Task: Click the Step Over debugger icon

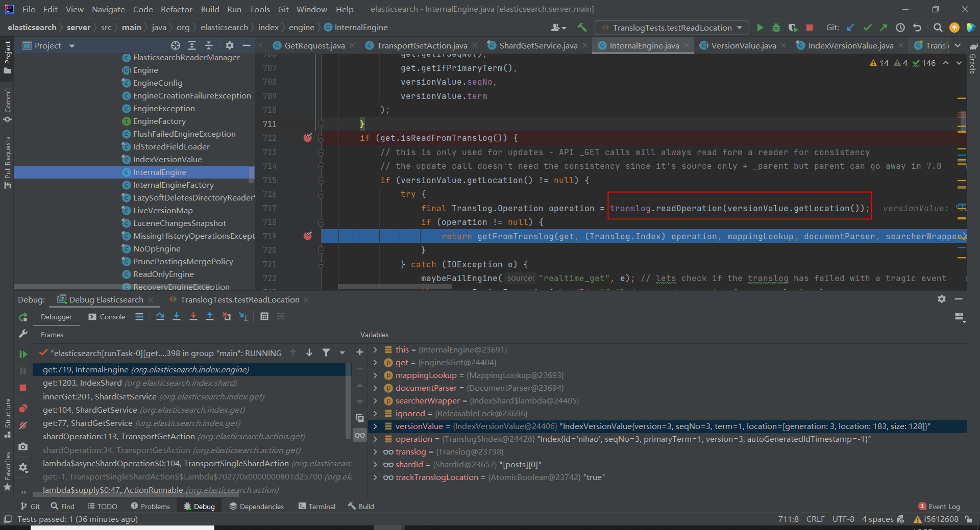Action: 160,317
